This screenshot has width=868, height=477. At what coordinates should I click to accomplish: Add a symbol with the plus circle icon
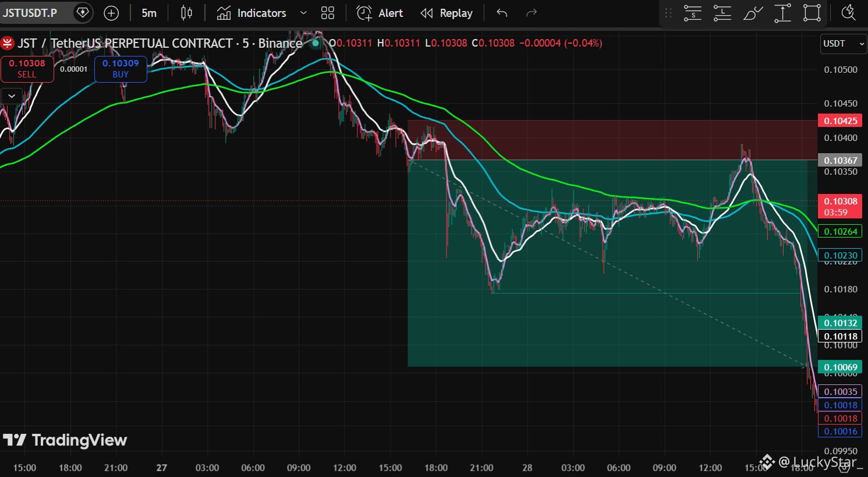tap(111, 13)
